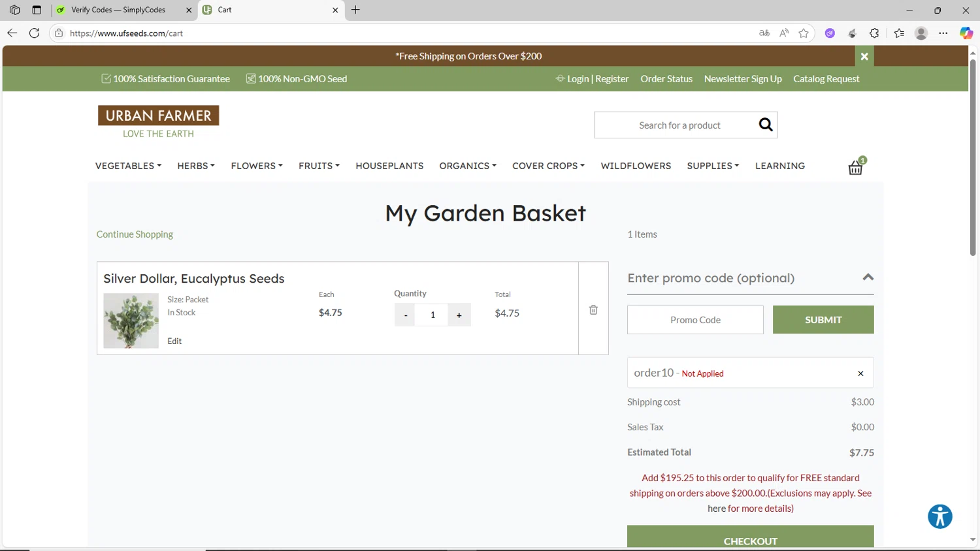The width and height of the screenshot is (980, 551).
Task: Toggle read aloud icon in address bar
Action: pyautogui.click(x=784, y=33)
